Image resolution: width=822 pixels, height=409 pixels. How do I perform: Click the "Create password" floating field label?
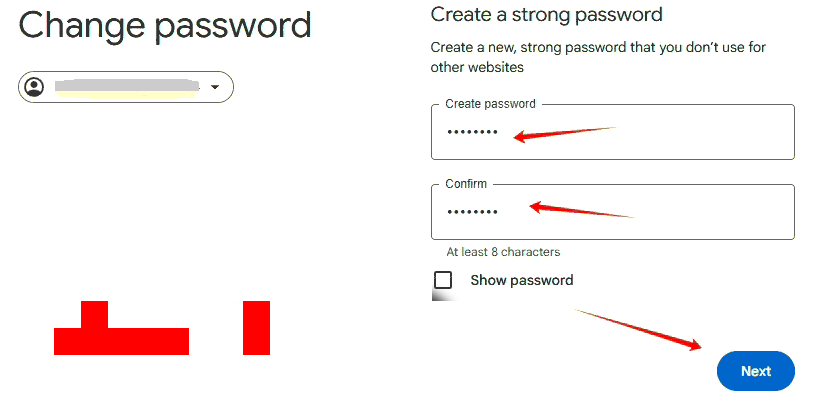tap(490, 104)
